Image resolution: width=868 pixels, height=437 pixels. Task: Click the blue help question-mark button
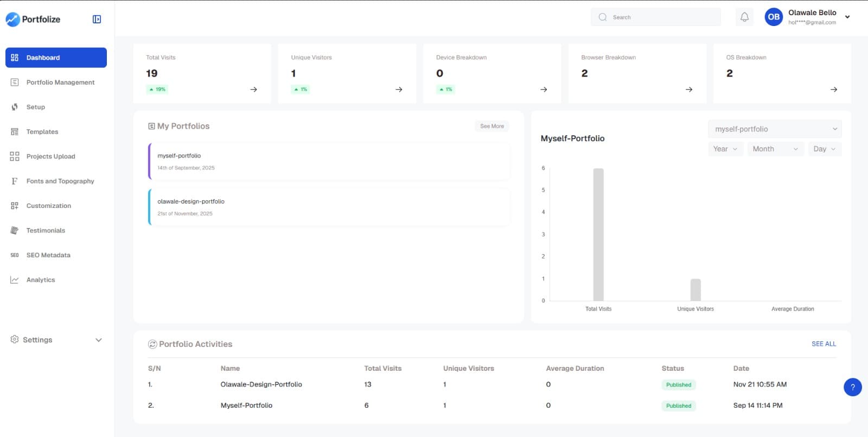point(852,387)
